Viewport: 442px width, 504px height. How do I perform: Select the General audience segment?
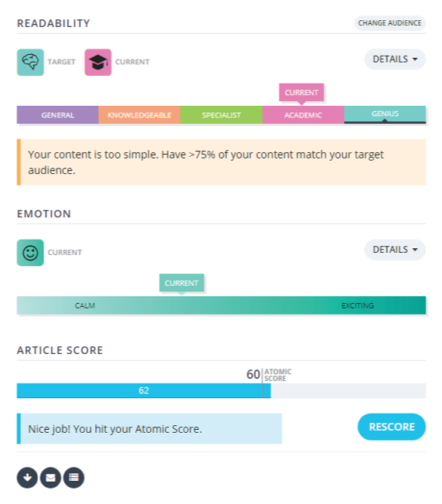[x=57, y=115]
